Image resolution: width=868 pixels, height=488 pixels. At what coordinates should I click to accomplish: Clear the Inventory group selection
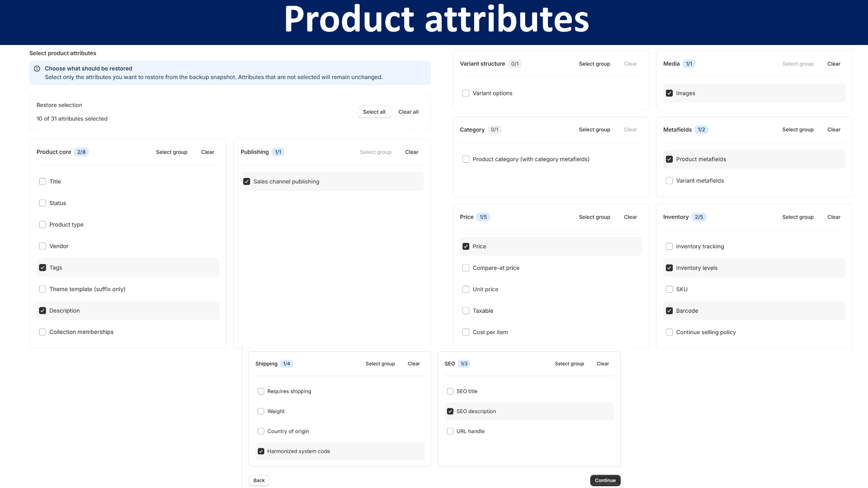tap(834, 217)
